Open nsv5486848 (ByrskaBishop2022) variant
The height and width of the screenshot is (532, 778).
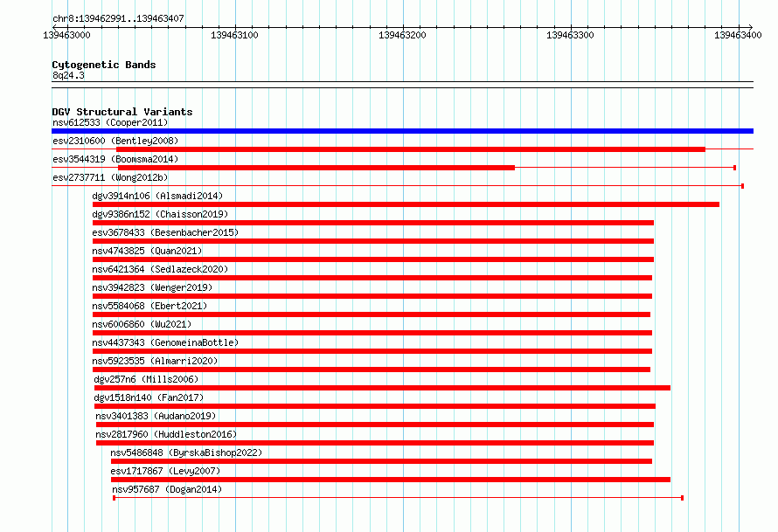click(x=186, y=453)
